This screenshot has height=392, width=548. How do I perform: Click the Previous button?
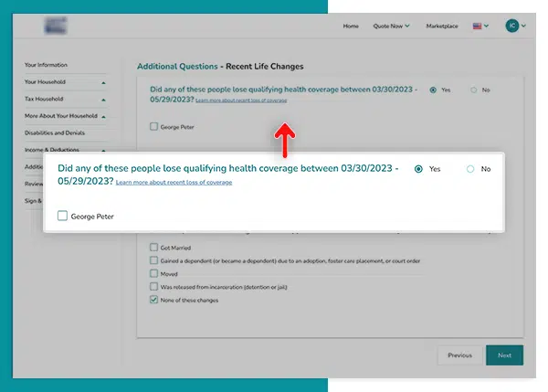pos(459,355)
